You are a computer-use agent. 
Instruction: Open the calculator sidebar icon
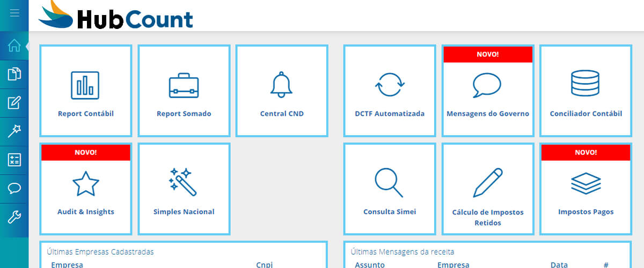[14, 160]
